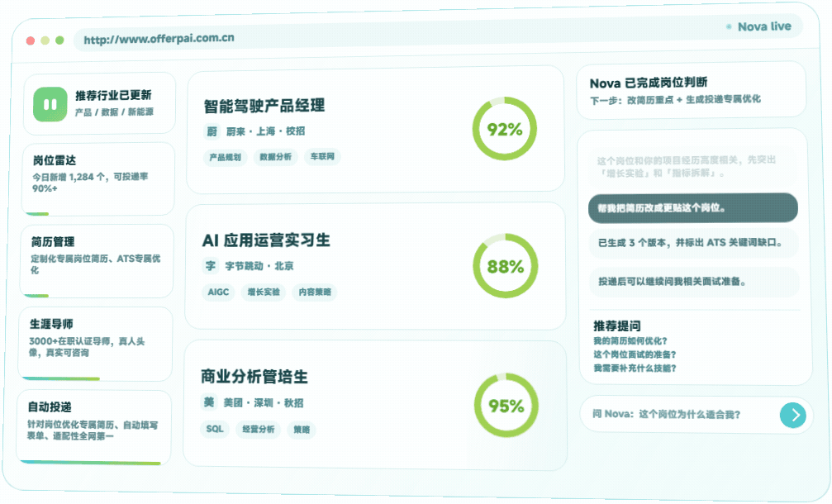832x504 pixels.
Task: Click the Nova live status dot
Action: [x=729, y=26]
